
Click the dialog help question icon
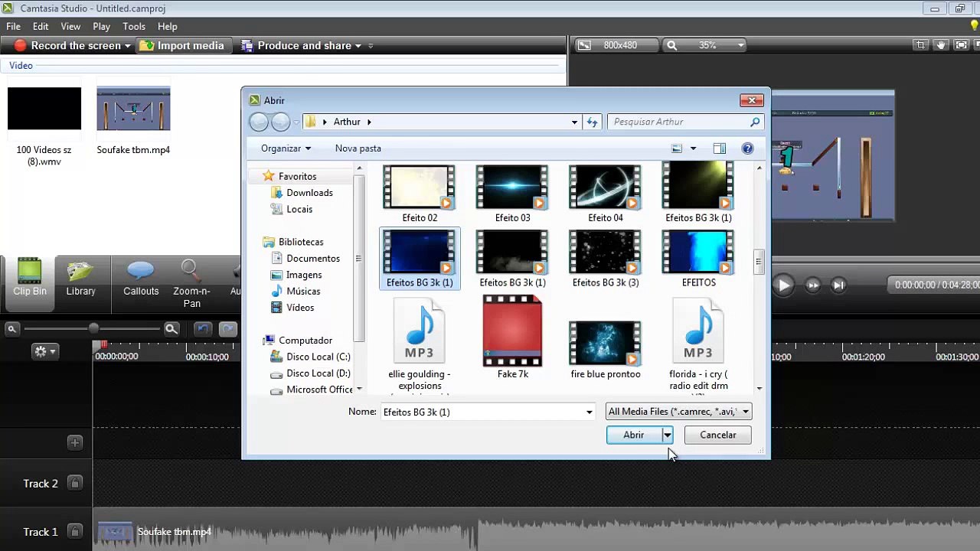tap(747, 148)
